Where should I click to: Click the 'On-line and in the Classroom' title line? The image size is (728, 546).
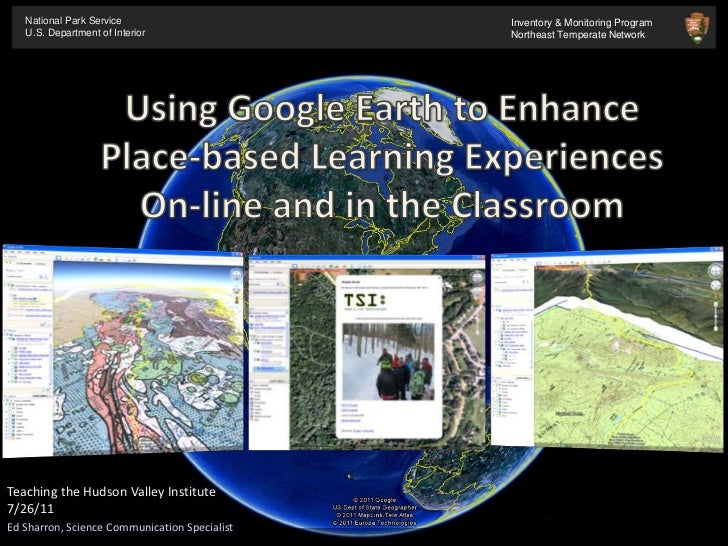tap(382, 205)
